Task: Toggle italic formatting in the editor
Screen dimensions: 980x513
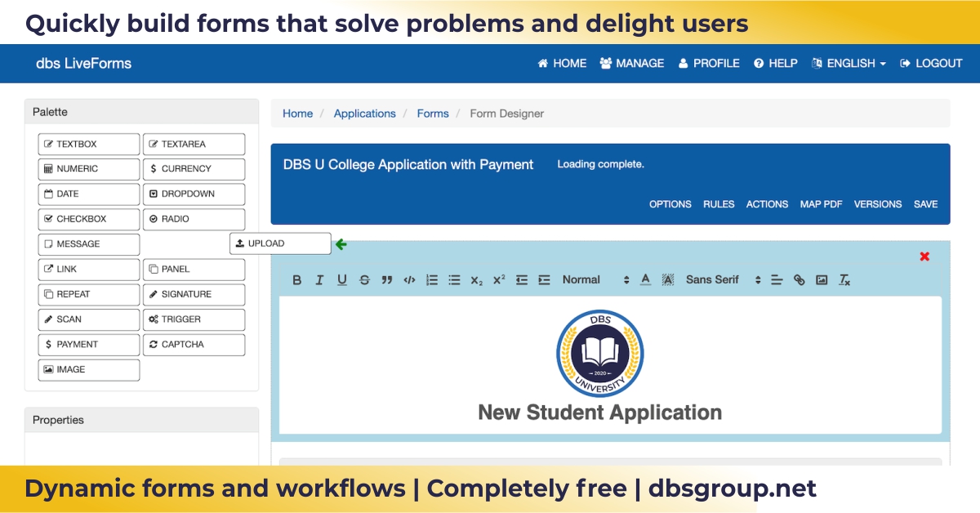Action: (319, 280)
